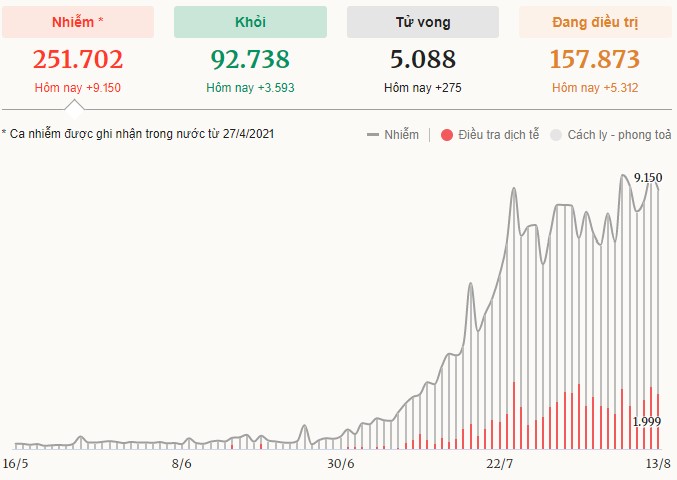Toggle the Nhiễm legend label text
The width and height of the screenshot is (677, 480).
point(402,134)
